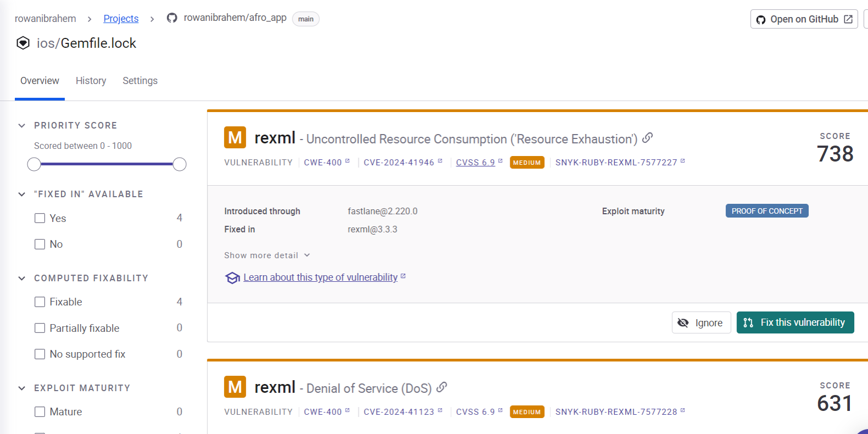This screenshot has width=868, height=434.
Task: Click external icon next to CVE-2024-41123
Action: [x=440, y=410]
